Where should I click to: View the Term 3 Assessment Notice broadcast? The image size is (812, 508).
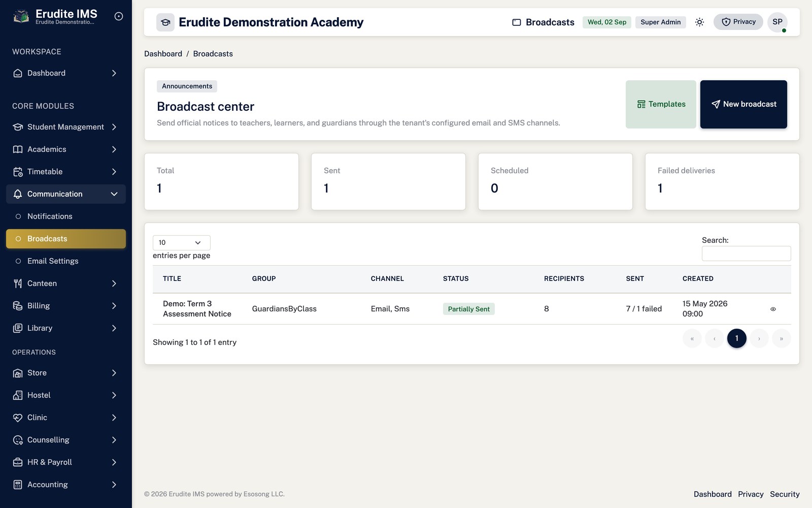[x=773, y=309]
